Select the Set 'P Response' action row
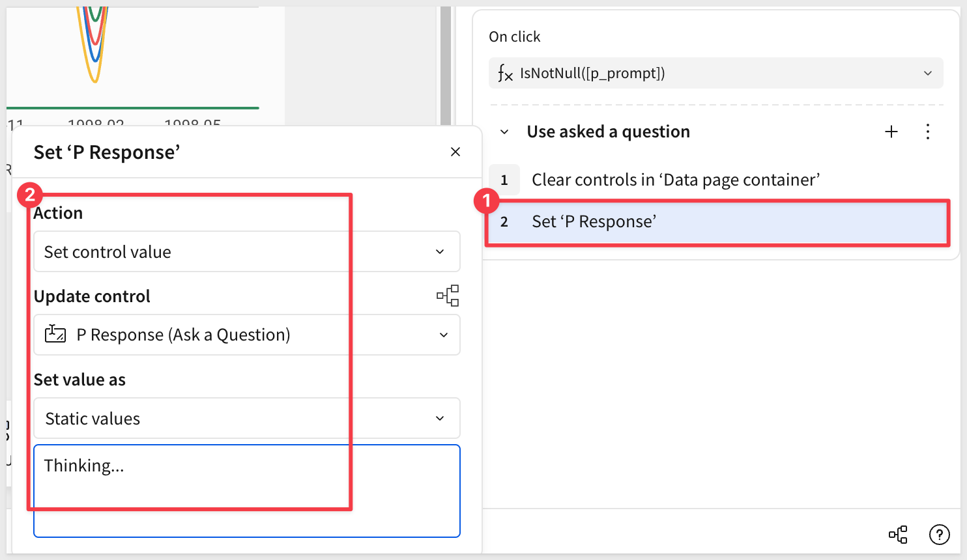Screen dimensions: 967x560 click(717, 222)
